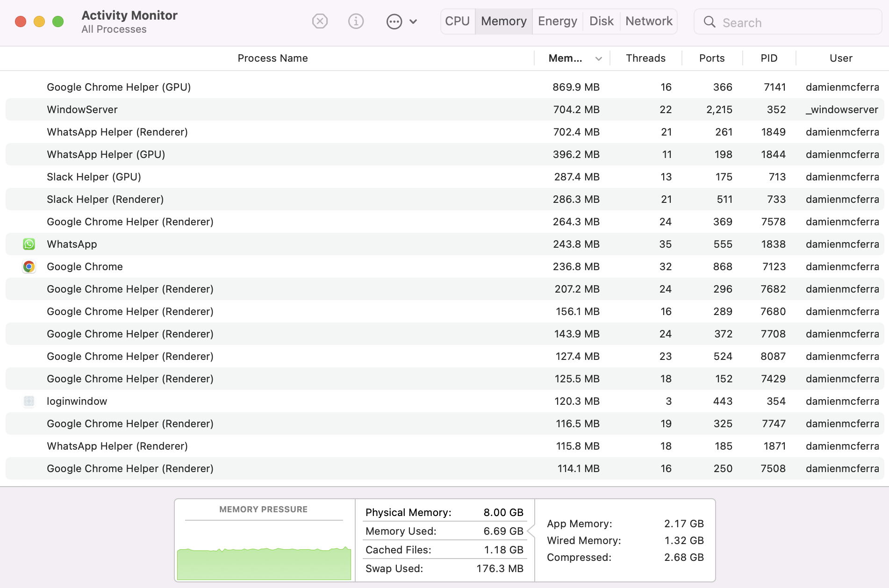Sort by Threads column header
The image size is (889, 588).
pyautogui.click(x=646, y=58)
